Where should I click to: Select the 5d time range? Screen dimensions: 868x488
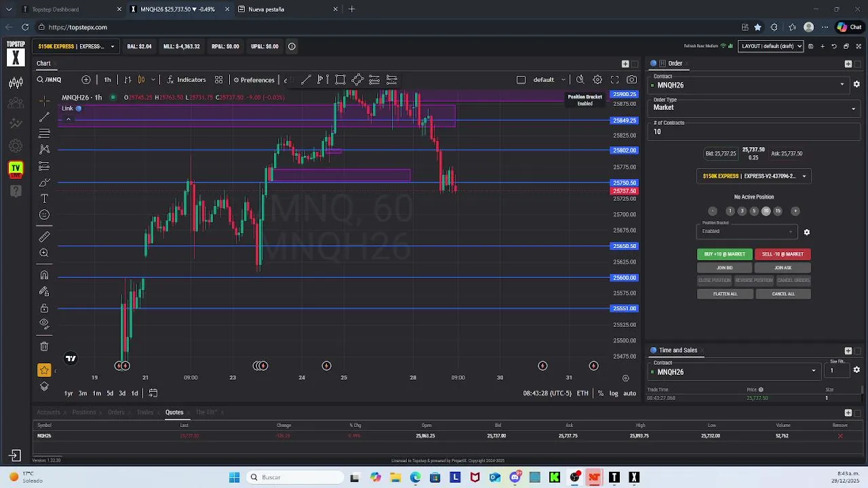[x=110, y=393]
